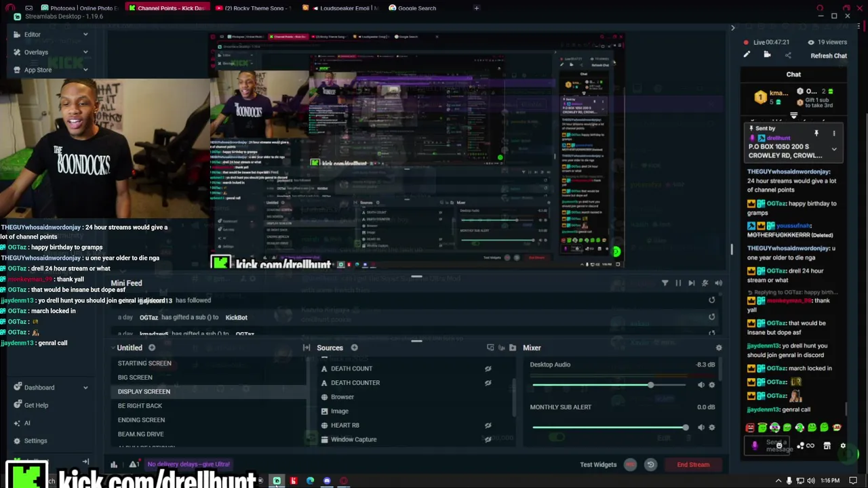
Task: Mute the MONTHLY SUB ALERT speaker icon
Action: pos(701,428)
